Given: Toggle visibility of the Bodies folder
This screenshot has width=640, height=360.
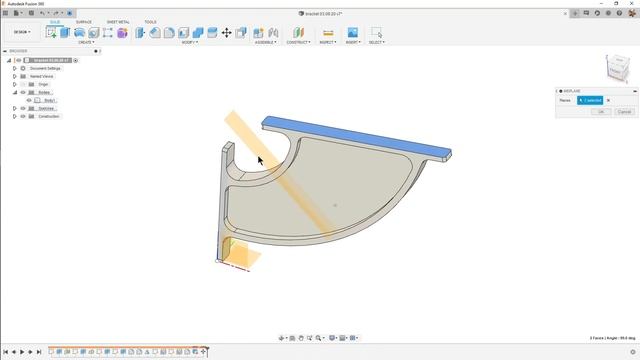Looking at the screenshot, I should (x=23, y=92).
